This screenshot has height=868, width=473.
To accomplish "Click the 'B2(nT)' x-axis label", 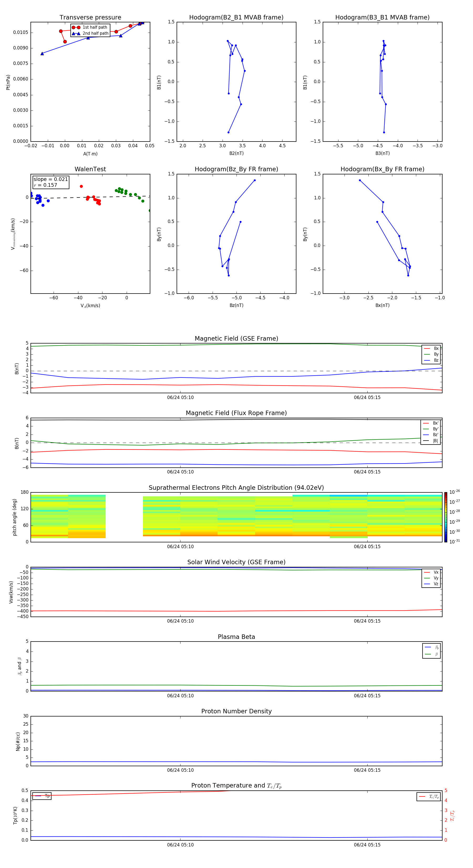I will pyautogui.click(x=236, y=153).
